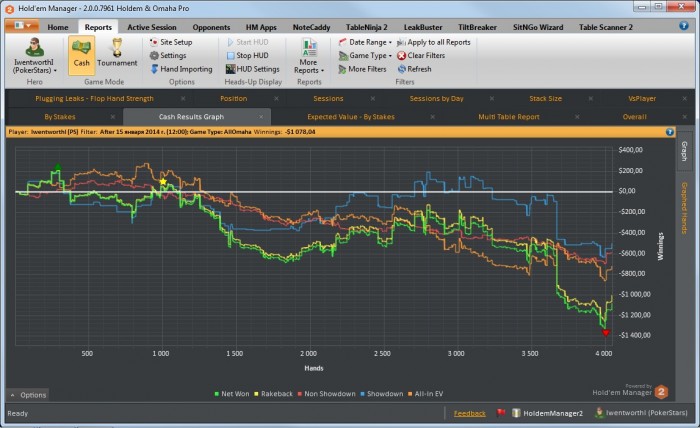700x428 pixels.
Task: Open Plugging Leaks - Flop Hand Strength report
Action: coord(94,99)
